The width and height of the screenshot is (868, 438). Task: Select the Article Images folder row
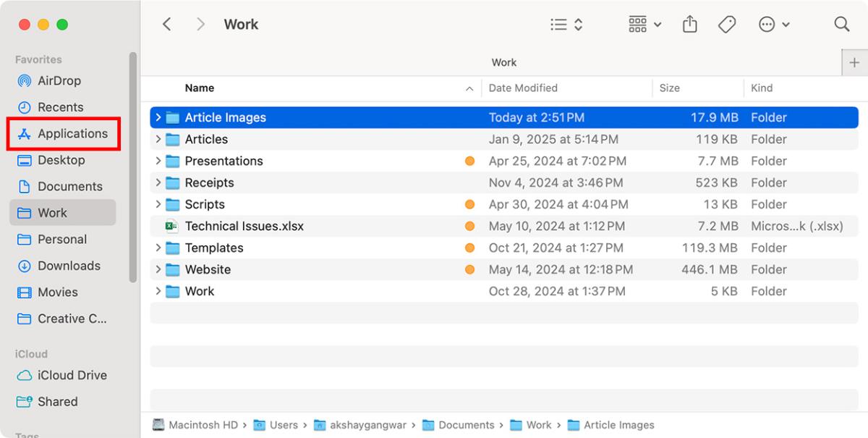504,117
